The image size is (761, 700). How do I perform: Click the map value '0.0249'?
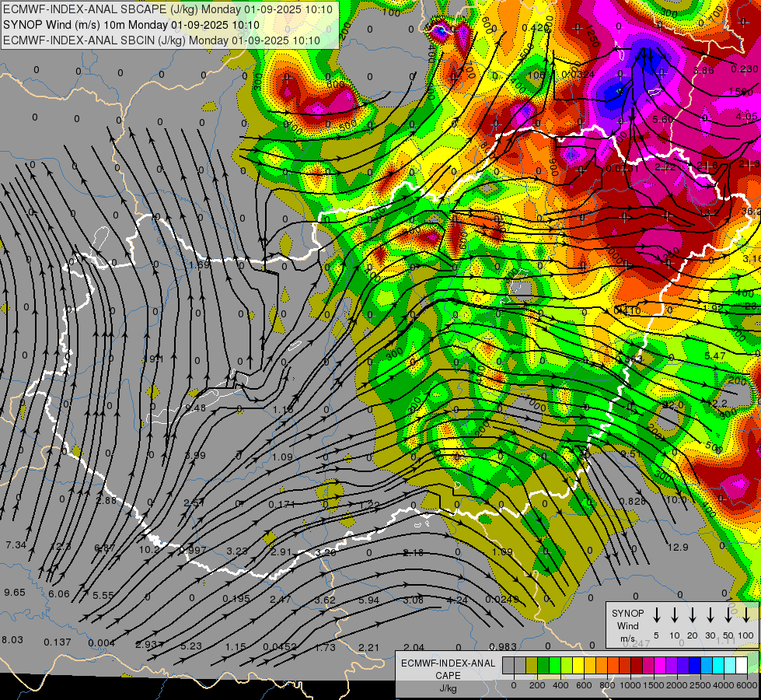[502, 599]
